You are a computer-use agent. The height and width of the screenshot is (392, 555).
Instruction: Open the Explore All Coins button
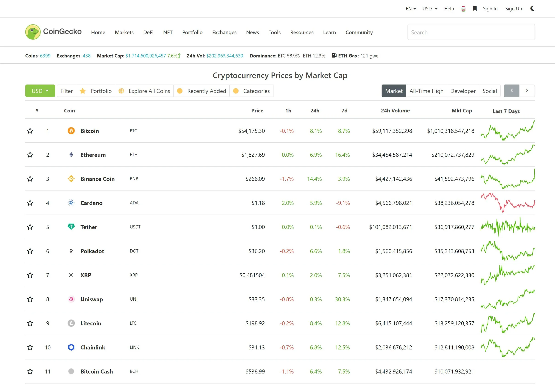pos(144,91)
